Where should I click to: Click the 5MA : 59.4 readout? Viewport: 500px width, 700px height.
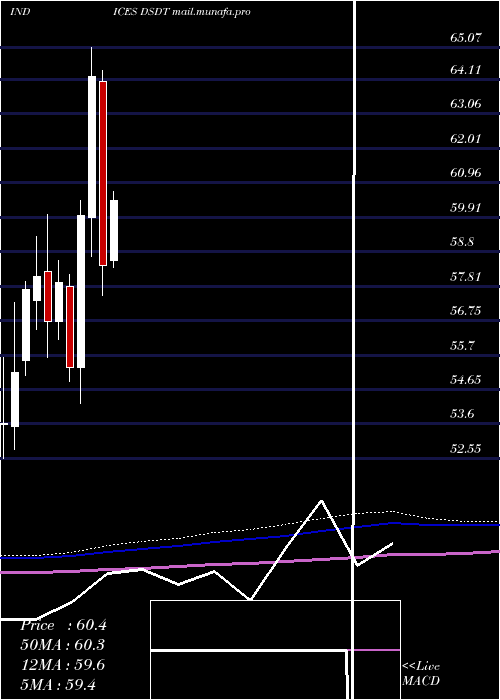tap(58, 684)
